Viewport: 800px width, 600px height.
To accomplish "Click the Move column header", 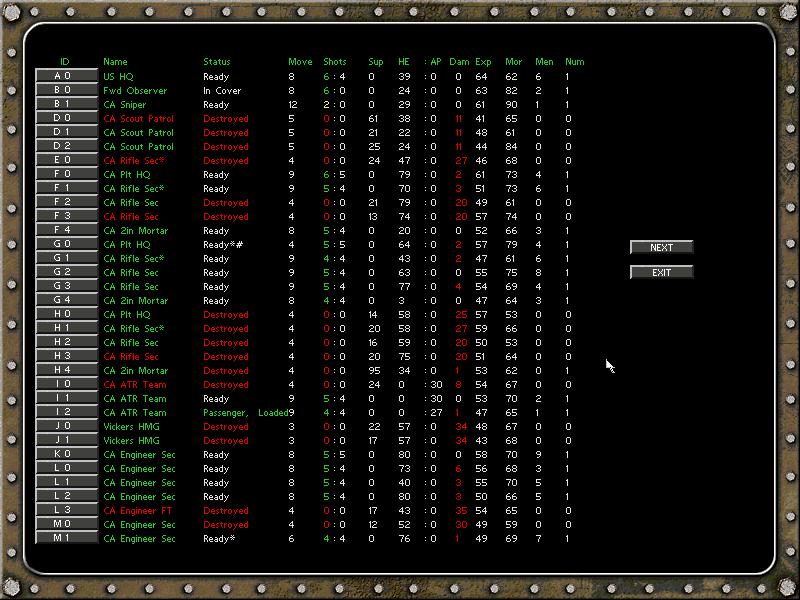I will [x=300, y=62].
